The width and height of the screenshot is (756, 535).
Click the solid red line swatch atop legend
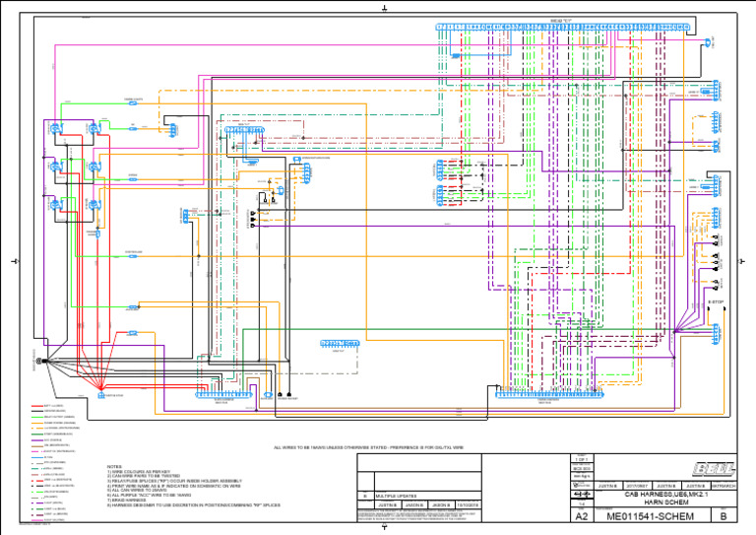pos(37,406)
